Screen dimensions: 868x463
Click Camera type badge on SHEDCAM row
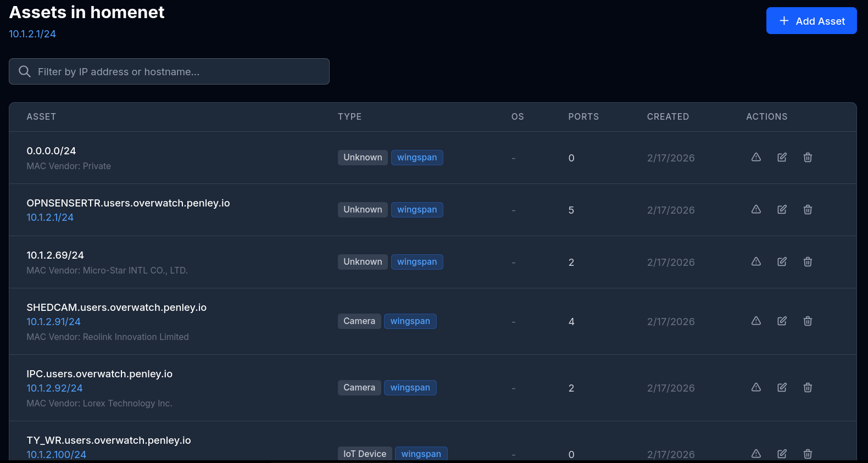[359, 321]
